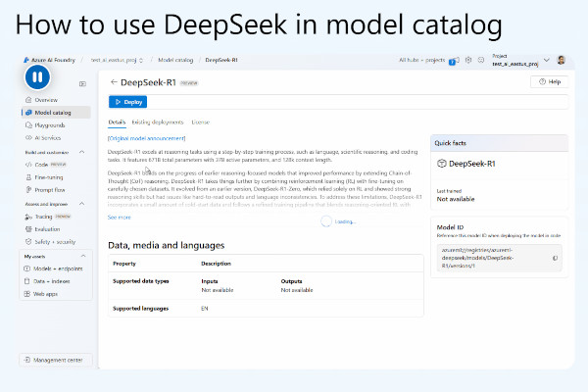Viewport: 588px width, 392px height.
Task: Click the feedback smiley icon
Action: point(481,60)
